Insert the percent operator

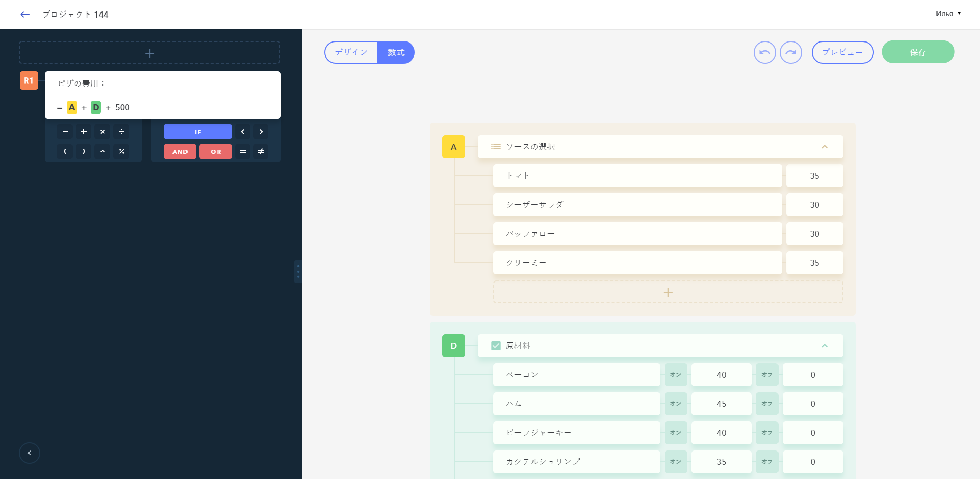pyautogui.click(x=122, y=151)
